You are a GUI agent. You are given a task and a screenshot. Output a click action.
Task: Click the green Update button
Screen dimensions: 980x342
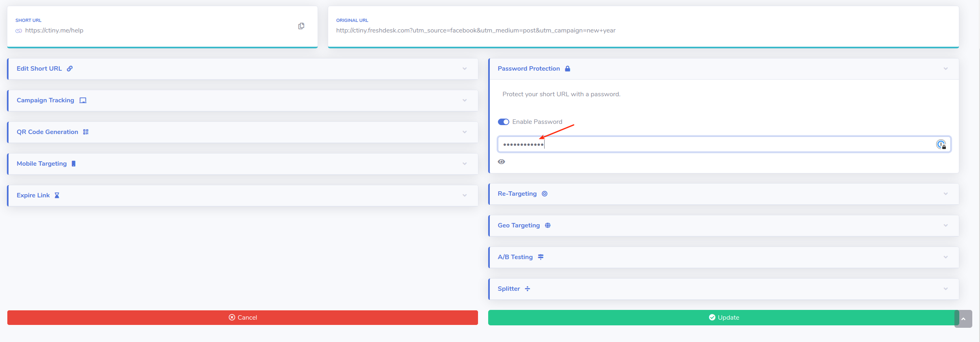coord(723,318)
